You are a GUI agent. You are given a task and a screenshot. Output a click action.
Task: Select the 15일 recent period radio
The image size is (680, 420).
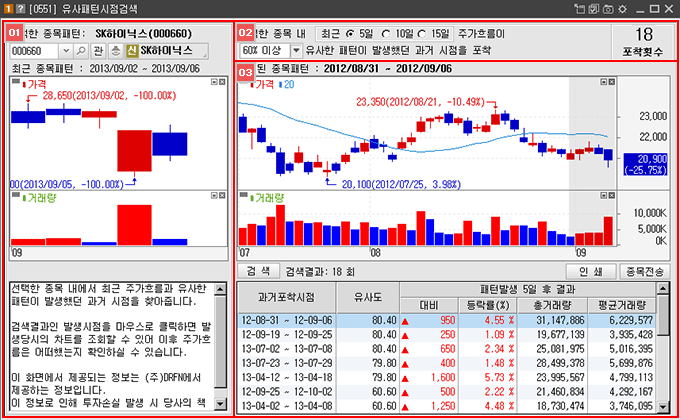pyautogui.click(x=422, y=34)
